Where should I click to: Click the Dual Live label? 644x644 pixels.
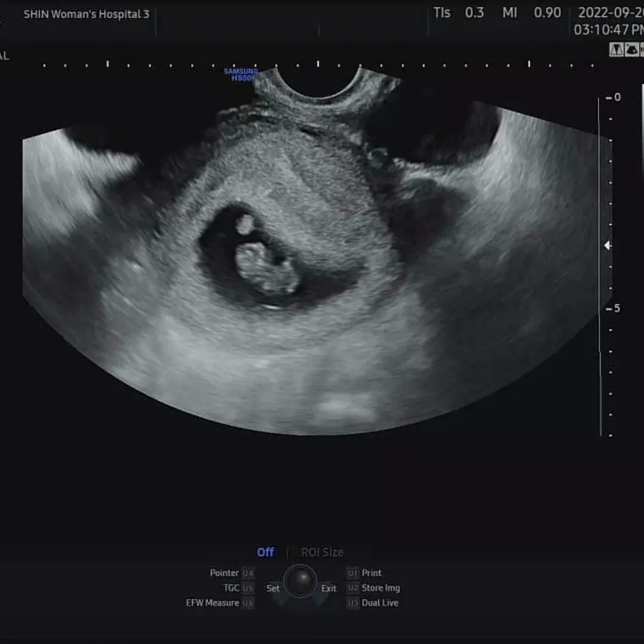coord(380,603)
